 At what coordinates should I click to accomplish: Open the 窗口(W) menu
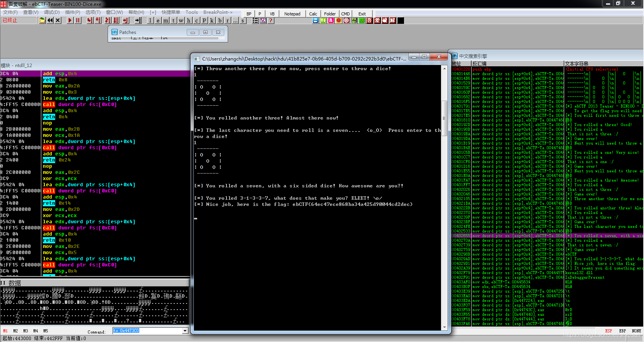coord(114,12)
